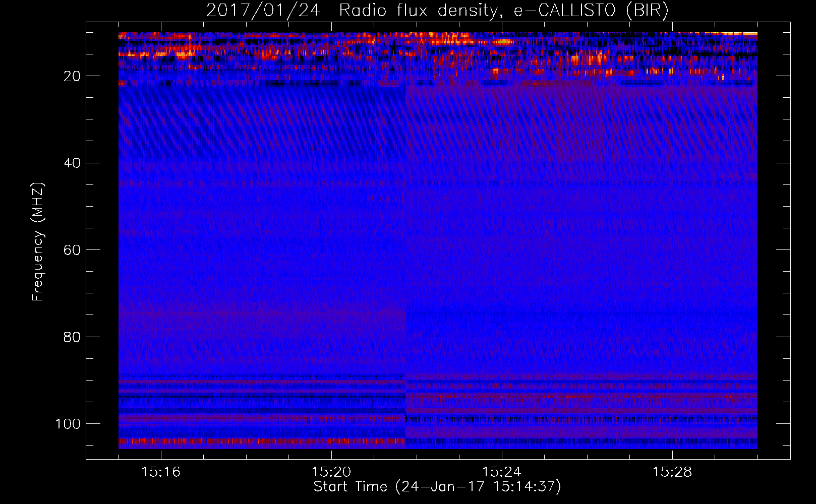
Task: Select the 15:20 time tick label
Action: [331, 472]
